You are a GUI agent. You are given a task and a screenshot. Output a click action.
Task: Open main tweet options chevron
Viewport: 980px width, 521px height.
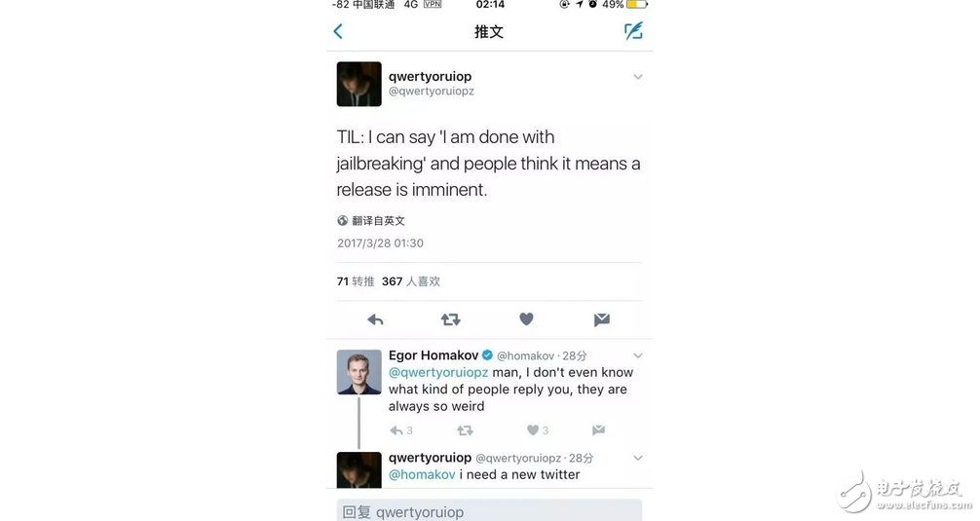pos(638,77)
